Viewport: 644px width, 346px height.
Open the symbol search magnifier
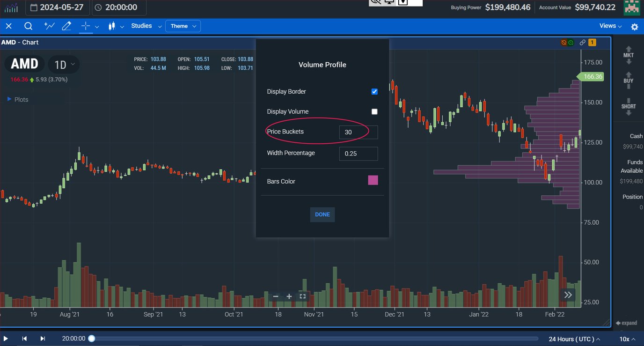(x=28, y=26)
